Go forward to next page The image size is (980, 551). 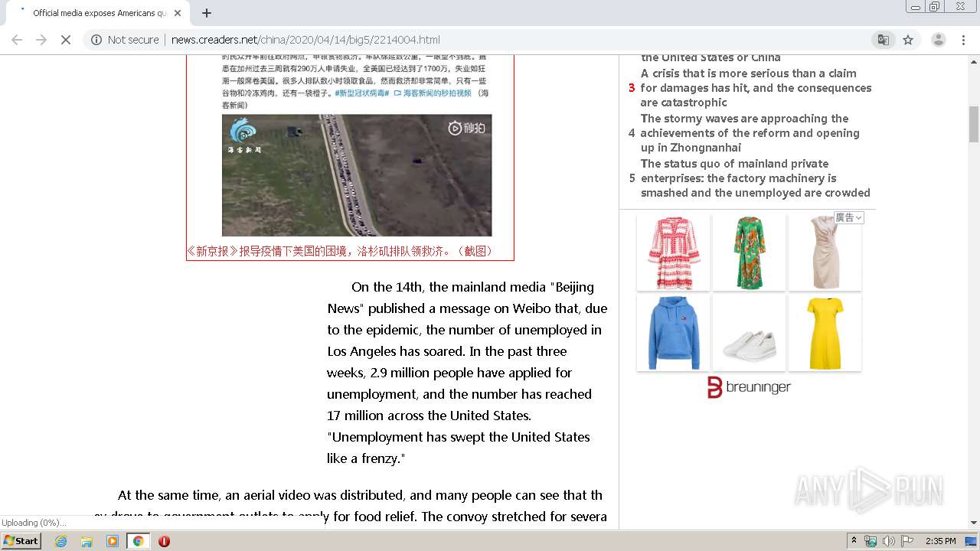[41, 40]
